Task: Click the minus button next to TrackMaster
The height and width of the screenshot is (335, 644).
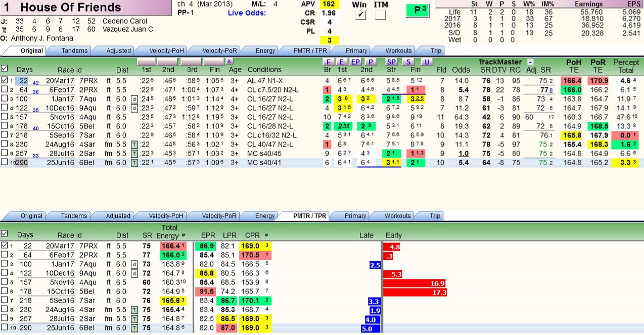Action: 530,62
